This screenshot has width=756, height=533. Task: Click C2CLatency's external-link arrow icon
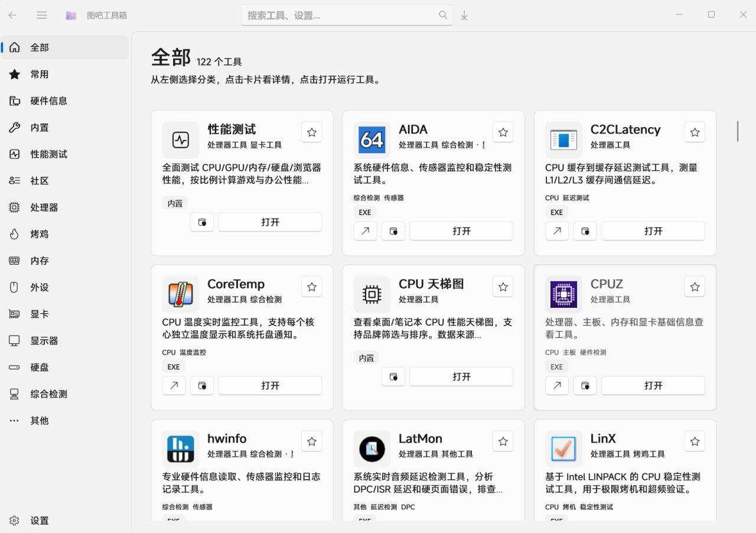click(557, 231)
